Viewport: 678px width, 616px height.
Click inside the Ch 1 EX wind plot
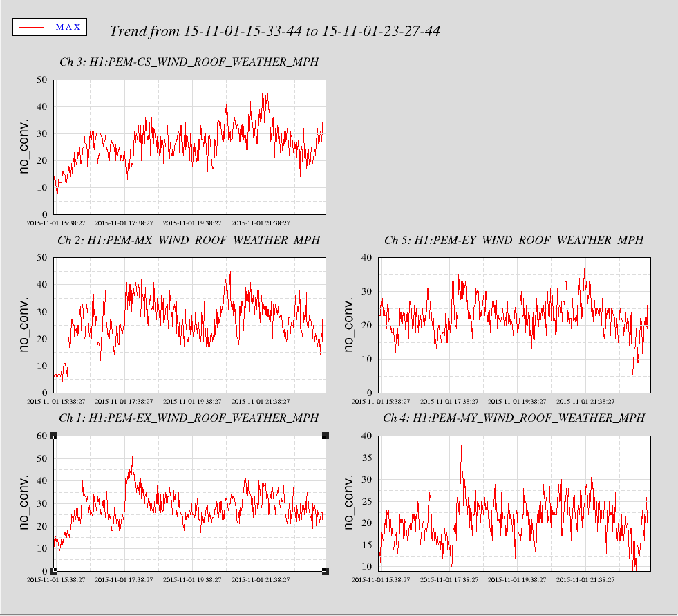click(x=190, y=503)
